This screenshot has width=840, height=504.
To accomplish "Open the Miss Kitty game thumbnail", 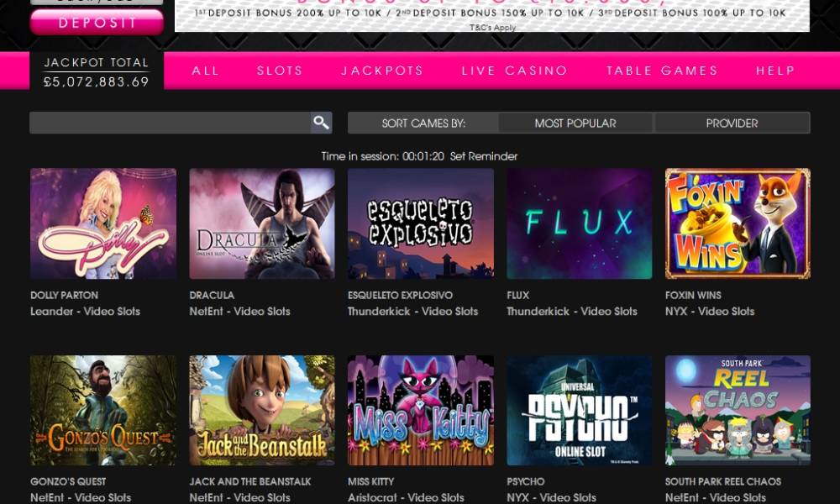I will (421, 410).
